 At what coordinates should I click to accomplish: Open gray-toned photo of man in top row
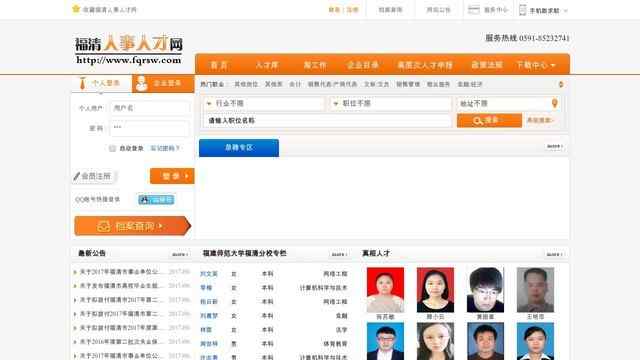[535, 290]
